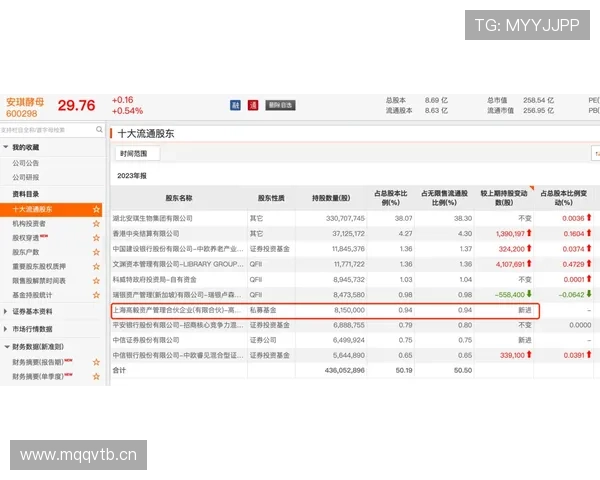Open 公司研报 in sidebar
Screen dimensions: 600x480
[x=26, y=177]
